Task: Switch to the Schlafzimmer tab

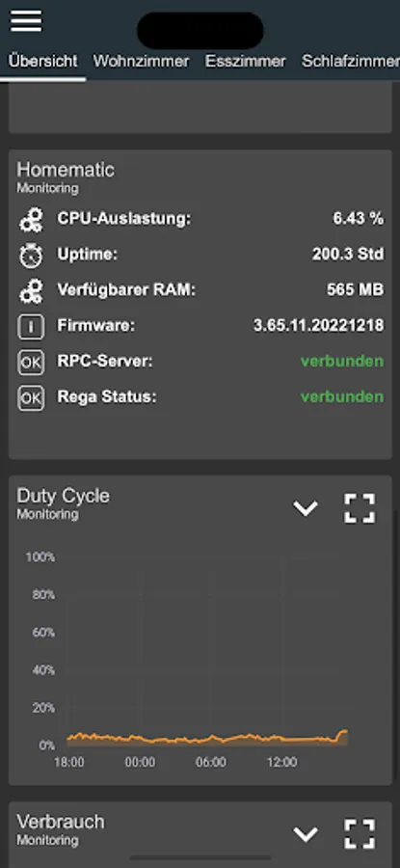Action: point(351,61)
